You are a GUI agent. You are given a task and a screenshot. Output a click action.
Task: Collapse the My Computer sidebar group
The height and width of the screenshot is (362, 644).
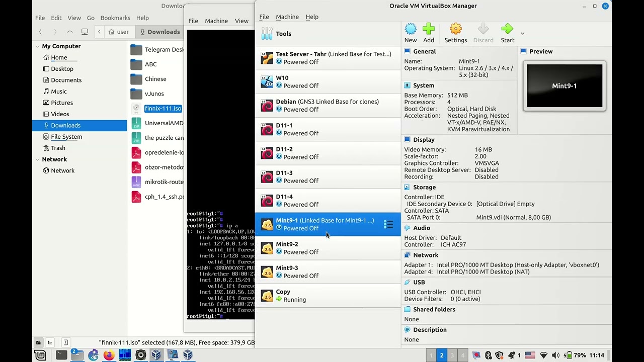(37, 46)
